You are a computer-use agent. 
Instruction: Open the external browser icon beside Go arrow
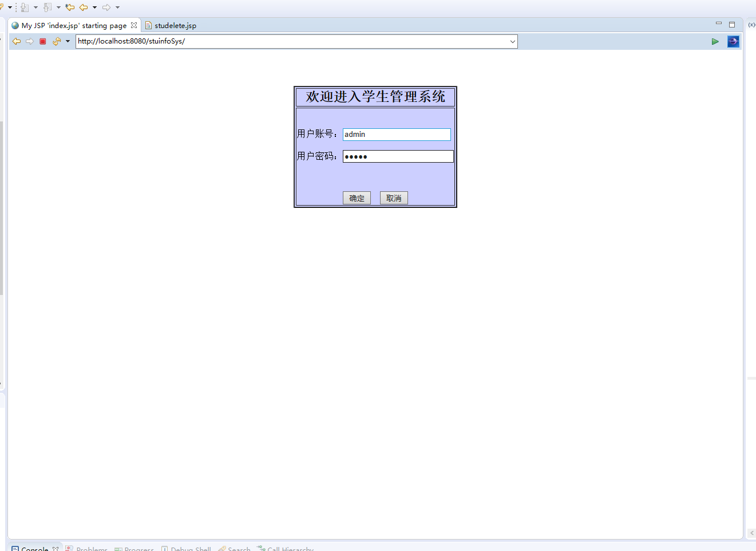click(x=733, y=41)
